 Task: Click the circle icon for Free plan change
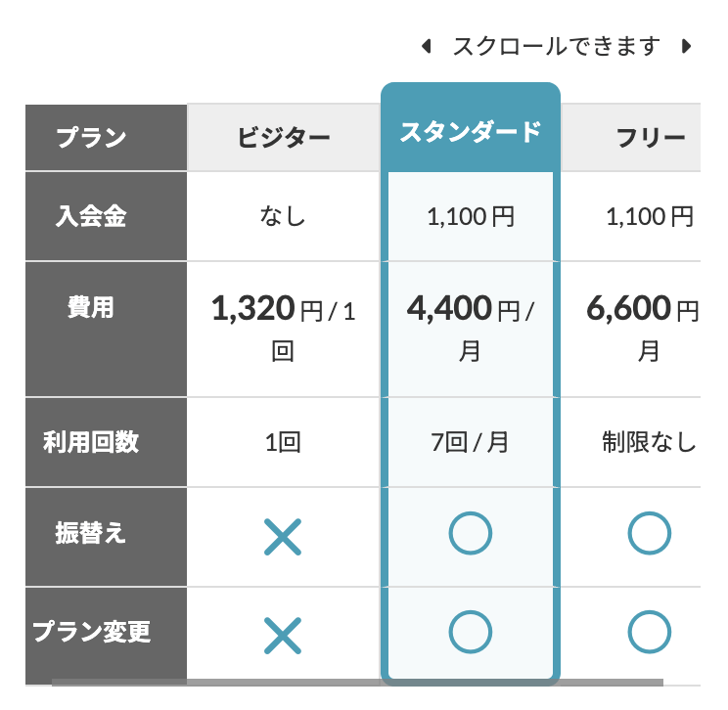click(x=649, y=634)
